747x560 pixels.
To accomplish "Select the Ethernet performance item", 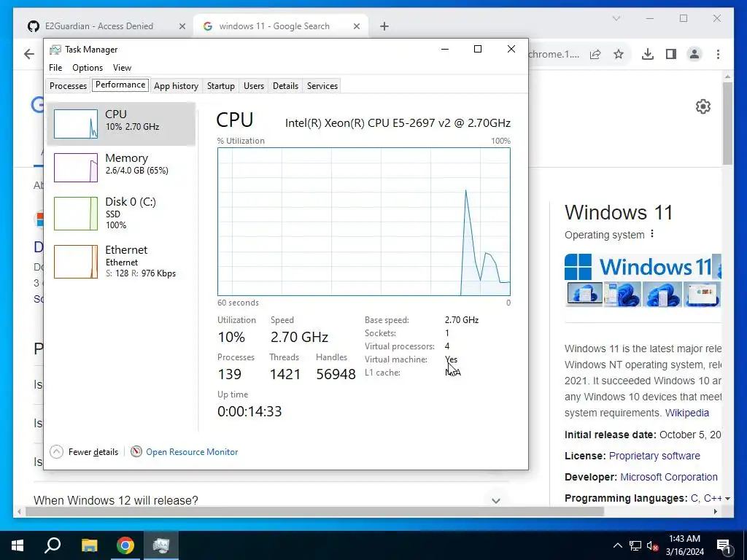I will click(x=121, y=262).
